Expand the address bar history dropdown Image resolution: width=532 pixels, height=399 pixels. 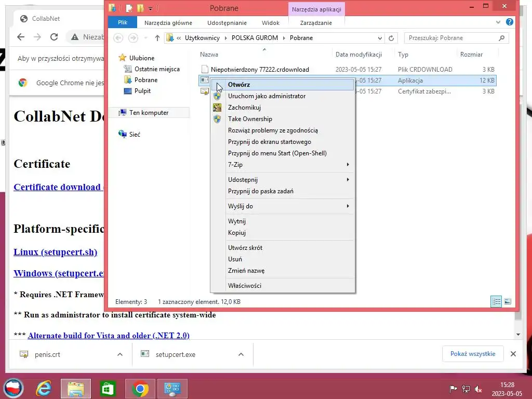(x=380, y=38)
